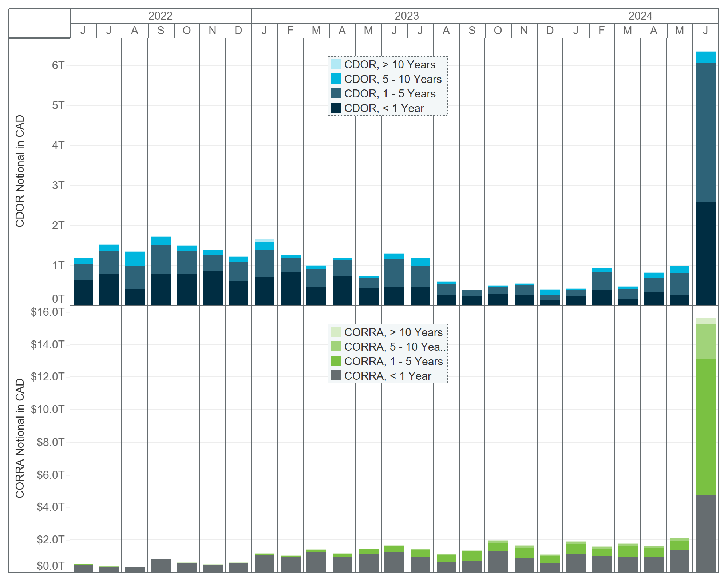Click the 'CDOR, 5 - 10 Years' legend label
Screen dimensions: 728x582
pos(393,79)
